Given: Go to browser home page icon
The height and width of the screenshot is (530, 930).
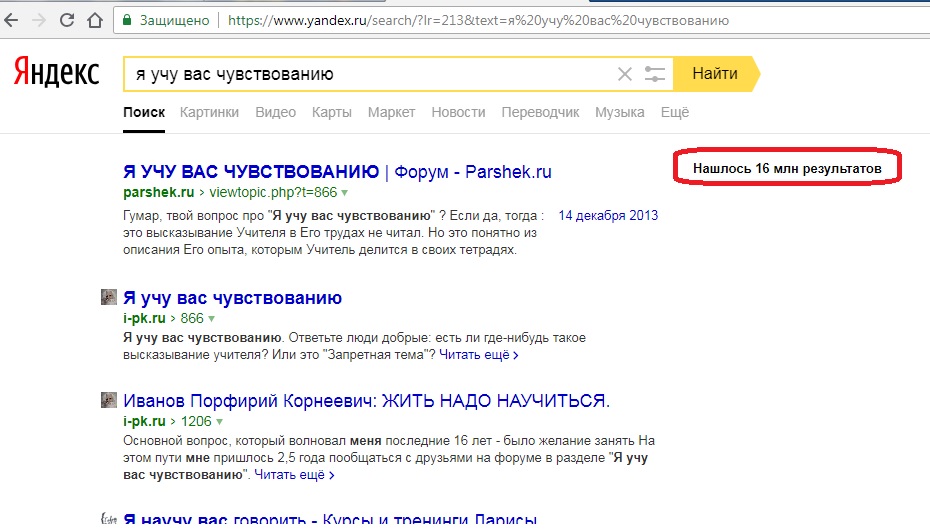Looking at the screenshot, I should pos(94,19).
